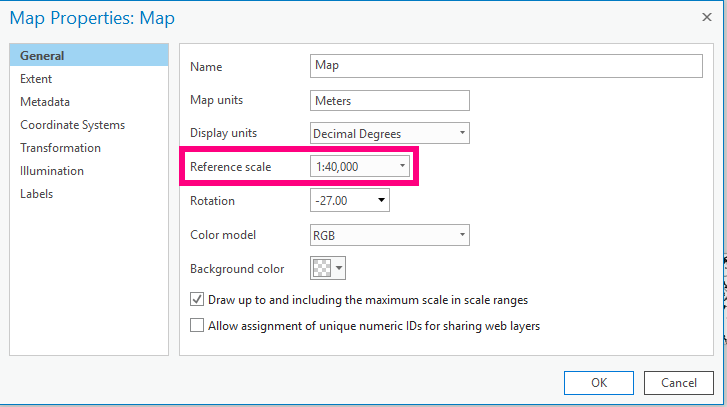The width and height of the screenshot is (727, 407).
Task: Uncheck Draw up to maximum scale checkbox
Action: click(x=197, y=299)
